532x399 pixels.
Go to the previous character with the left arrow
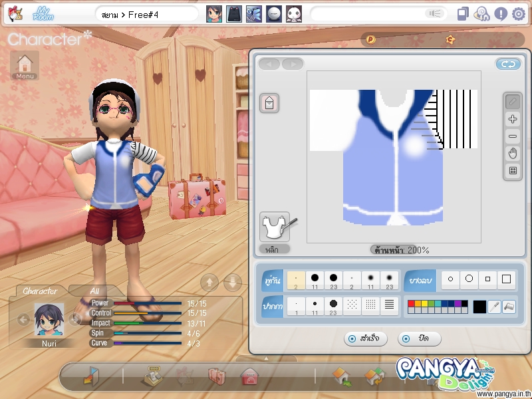(23, 319)
